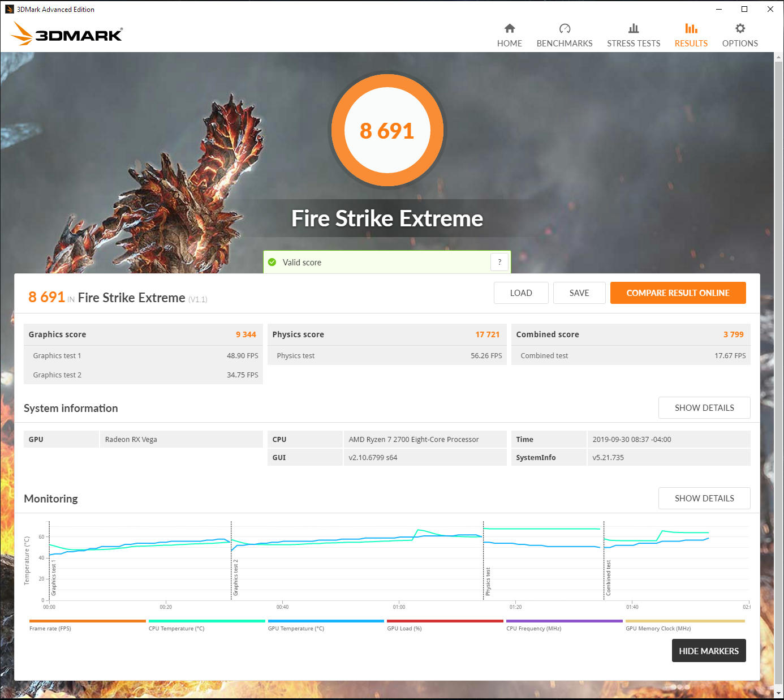The width and height of the screenshot is (784, 700).
Task: Click the green Valid score checkmark
Action: click(x=272, y=262)
